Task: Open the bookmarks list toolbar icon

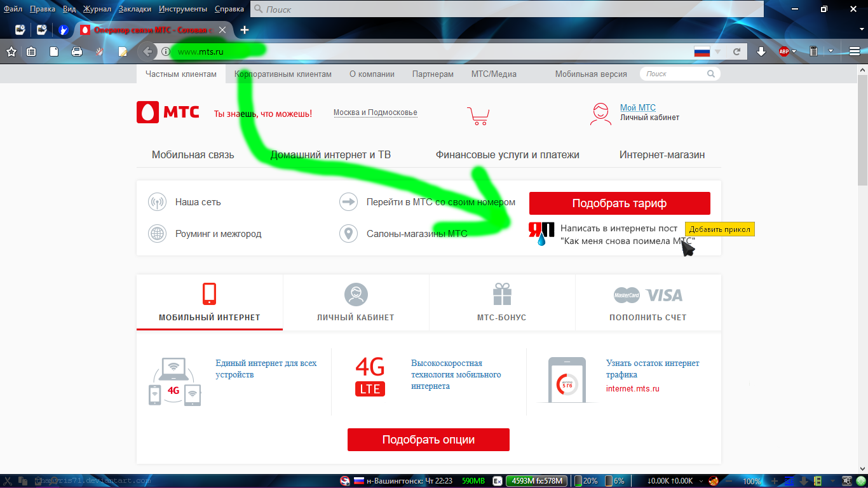Action: [x=31, y=51]
